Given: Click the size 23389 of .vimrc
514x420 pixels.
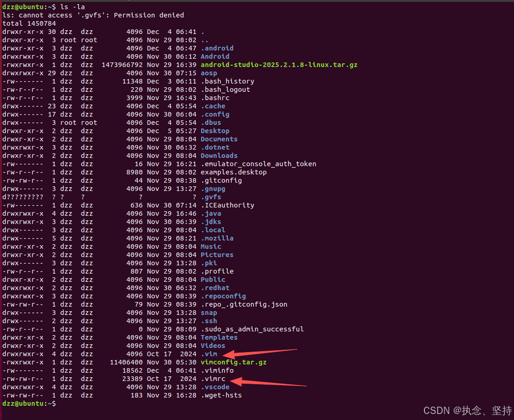Looking at the screenshot, I should tap(132, 378).
